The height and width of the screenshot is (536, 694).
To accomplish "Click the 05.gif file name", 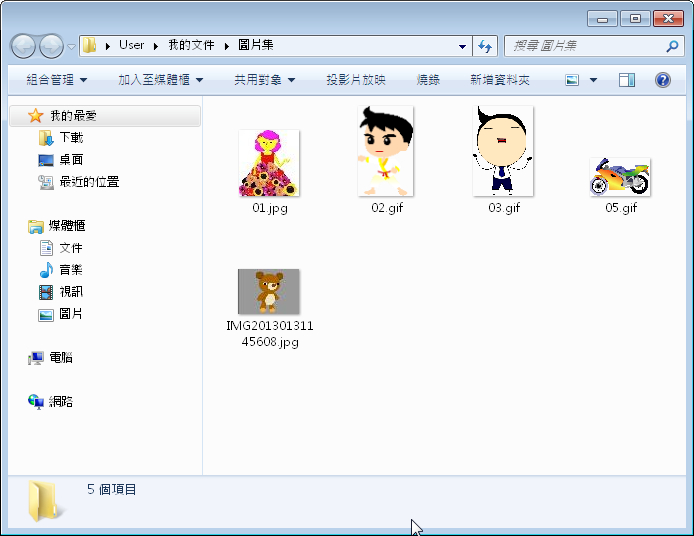I will 621,208.
